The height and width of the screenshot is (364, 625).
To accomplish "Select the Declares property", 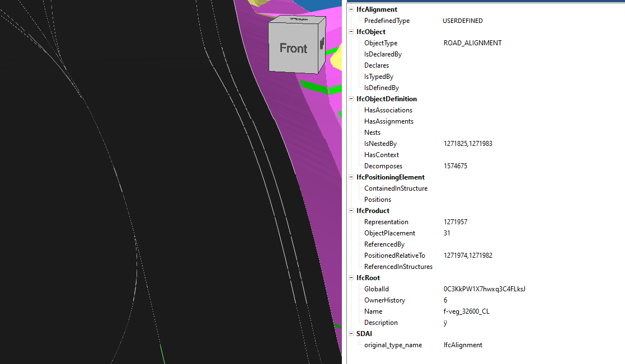I will point(376,65).
